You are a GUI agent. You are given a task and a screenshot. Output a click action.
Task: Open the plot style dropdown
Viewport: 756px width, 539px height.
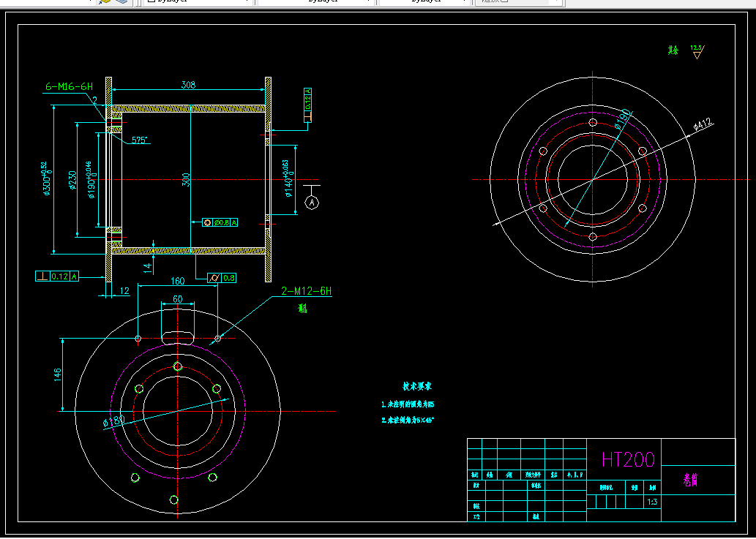(519, 1)
